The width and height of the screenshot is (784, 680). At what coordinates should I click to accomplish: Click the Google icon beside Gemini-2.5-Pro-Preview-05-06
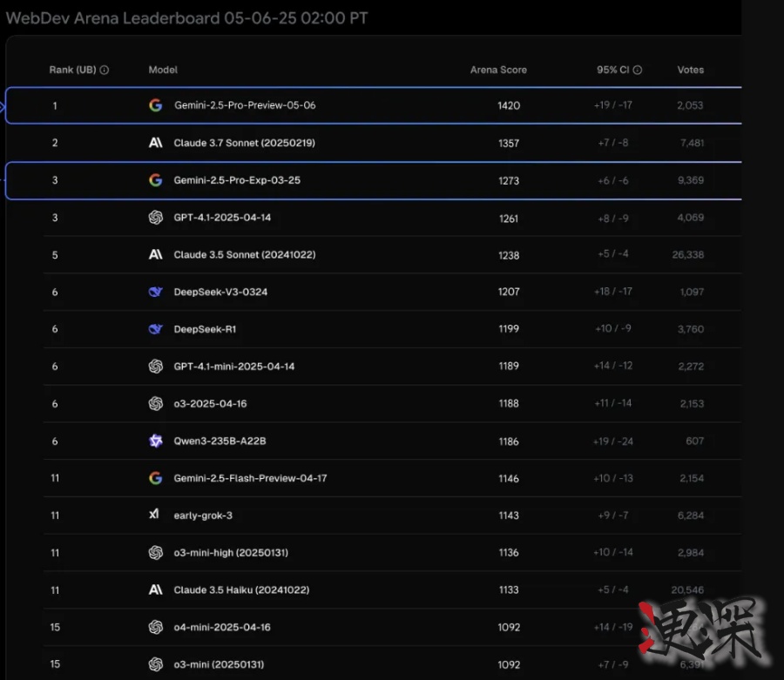tap(156, 105)
